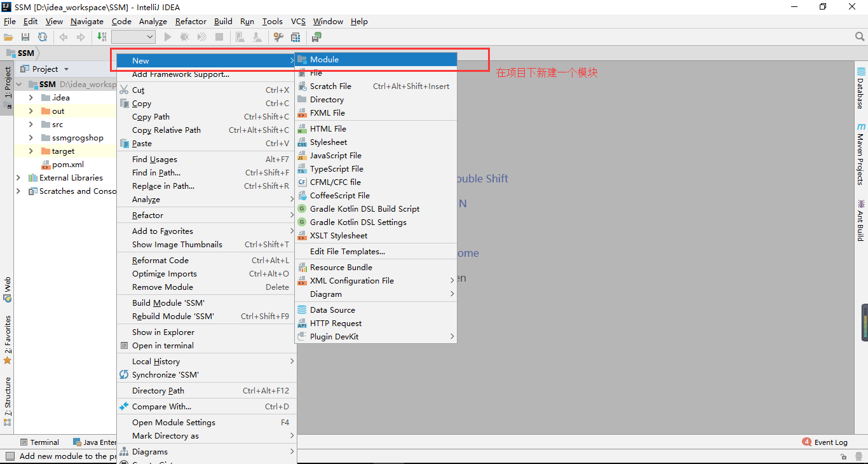Viewport: 868px width, 464px height.
Task: Open XML Configuration File submenu
Action: pos(376,281)
